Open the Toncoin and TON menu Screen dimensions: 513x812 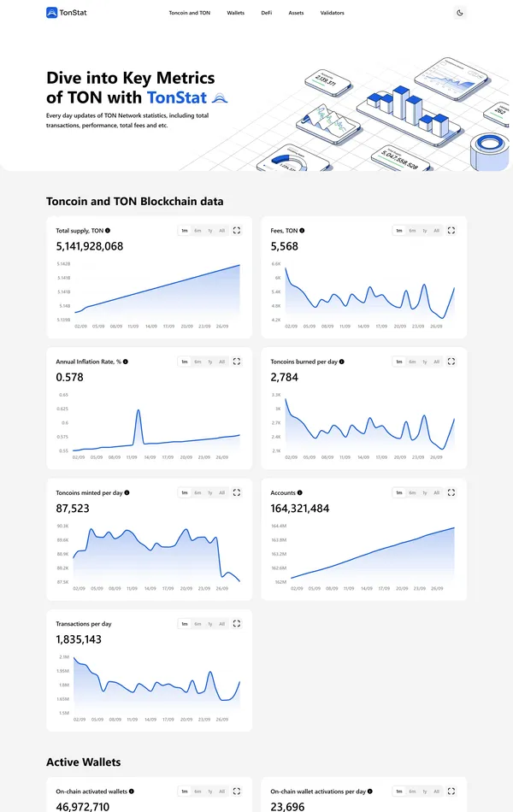[x=189, y=14]
